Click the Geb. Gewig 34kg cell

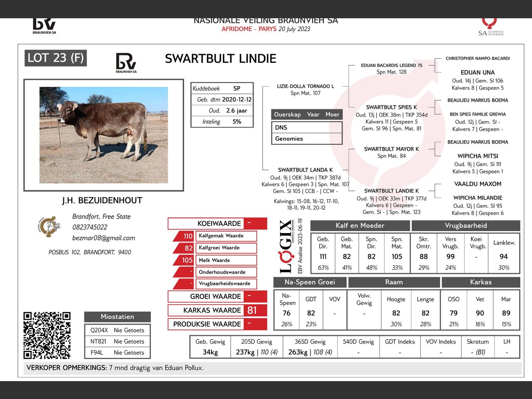tap(210, 347)
